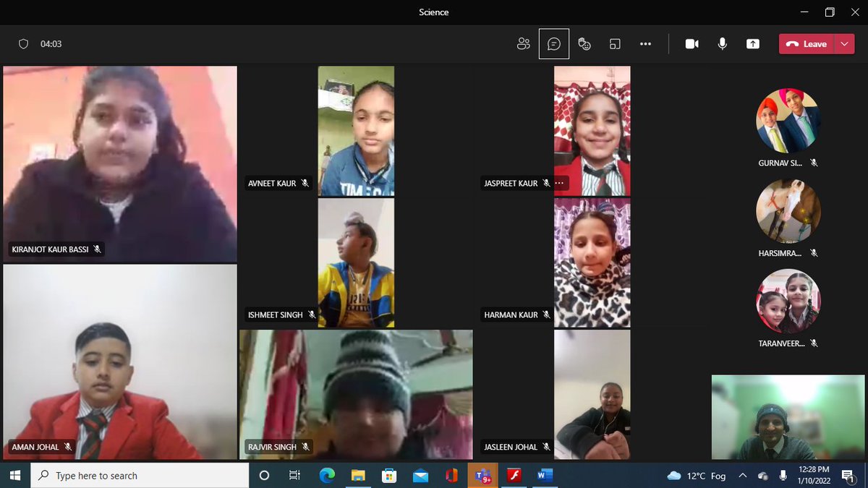Click the self-view video preview
Image resolution: width=868 pixels, height=488 pixels.
point(788,417)
